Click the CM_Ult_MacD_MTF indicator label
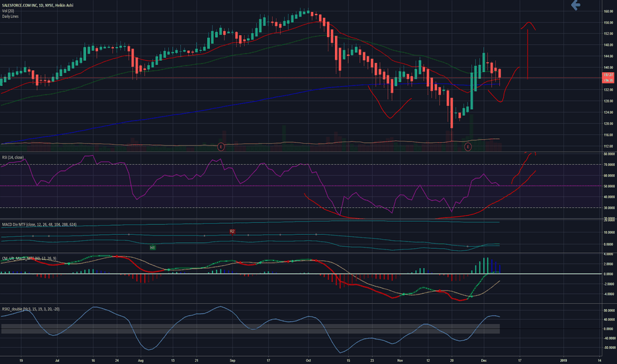 point(29,259)
